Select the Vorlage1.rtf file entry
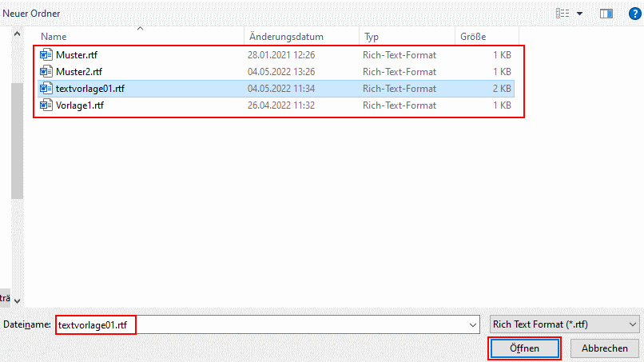 (x=79, y=105)
